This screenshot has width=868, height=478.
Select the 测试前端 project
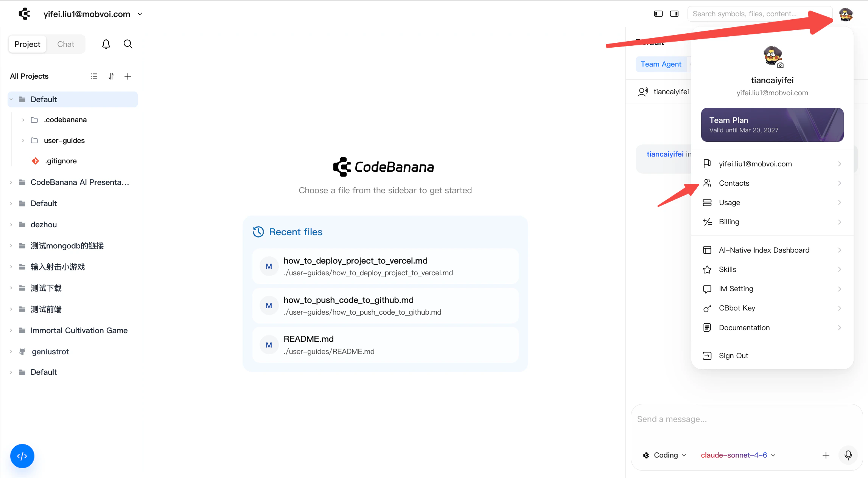tap(73, 309)
